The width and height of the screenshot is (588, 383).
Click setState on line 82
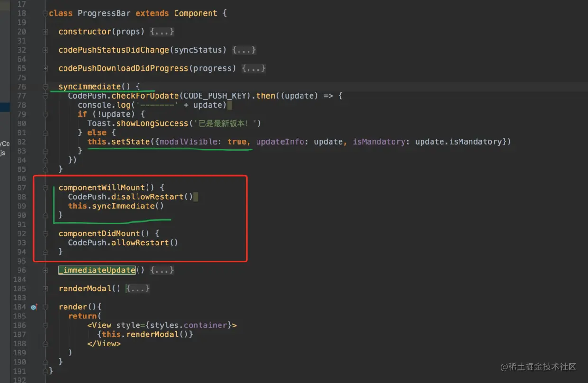[x=130, y=142]
